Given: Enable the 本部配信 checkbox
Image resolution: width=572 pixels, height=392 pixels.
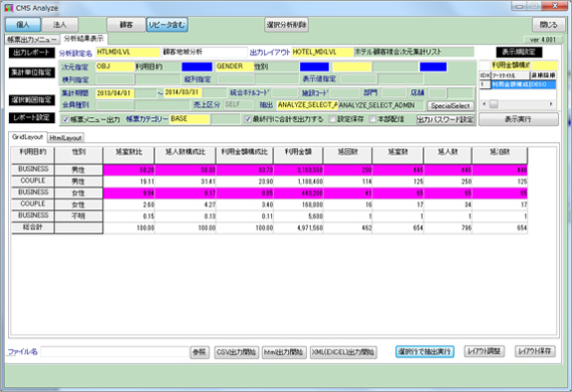Looking at the screenshot, I should pyautogui.click(x=372, y=119).
